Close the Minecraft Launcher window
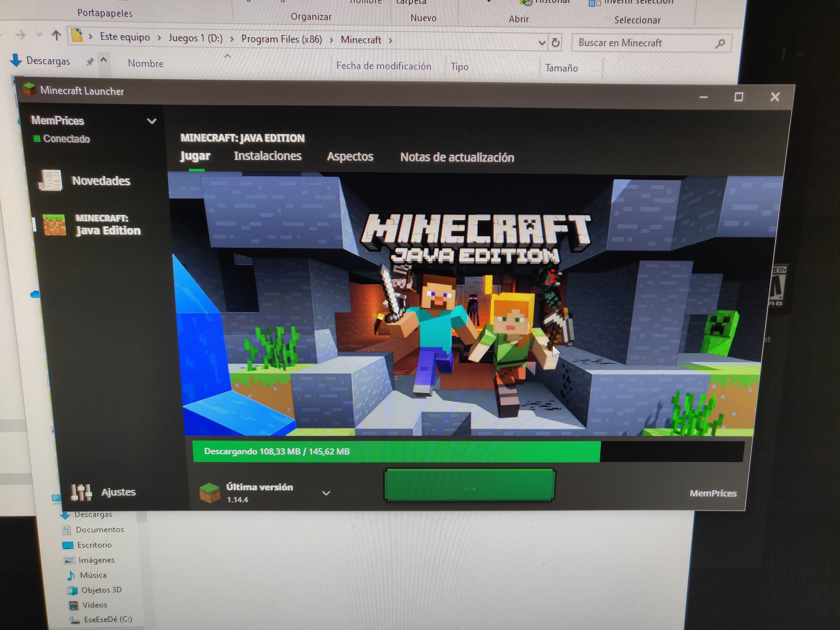Viewport: 840px width, 630px height. (x=775, y=97)
